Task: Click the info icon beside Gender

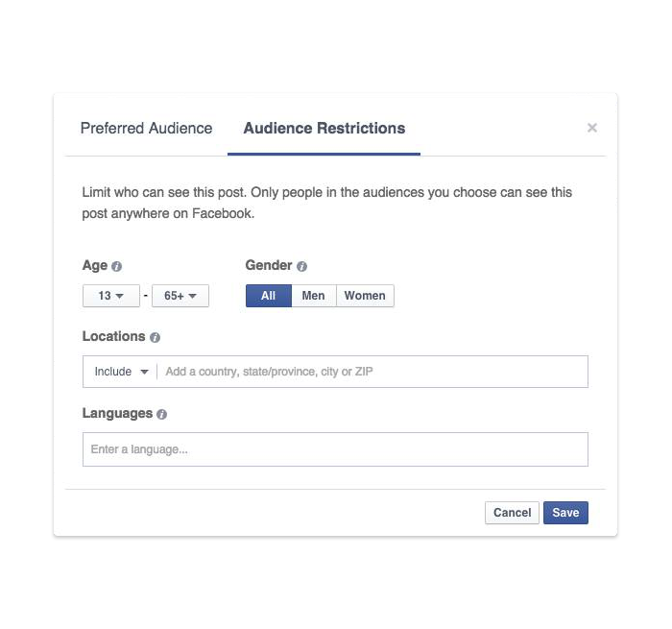Action: click(301, 266)
